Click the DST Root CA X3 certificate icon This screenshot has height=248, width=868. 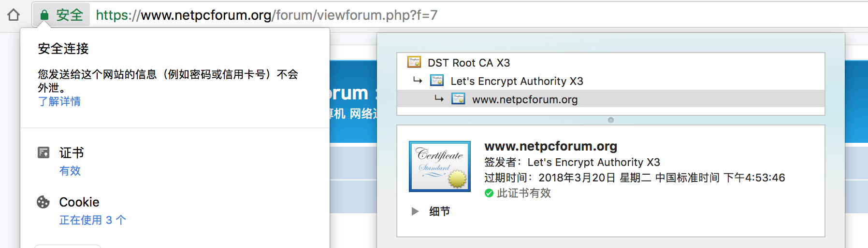tap(414, 62)
